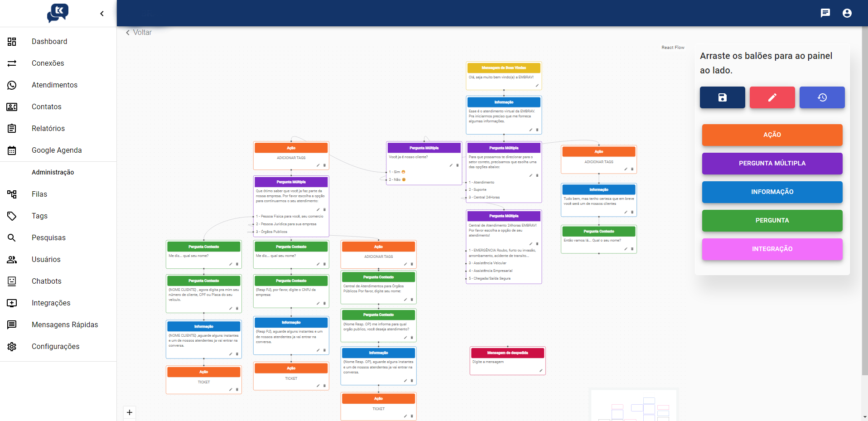Viewport: 868px width, 421px height.
Task: Click the React Flow attribution link
Action: [673, 48]
